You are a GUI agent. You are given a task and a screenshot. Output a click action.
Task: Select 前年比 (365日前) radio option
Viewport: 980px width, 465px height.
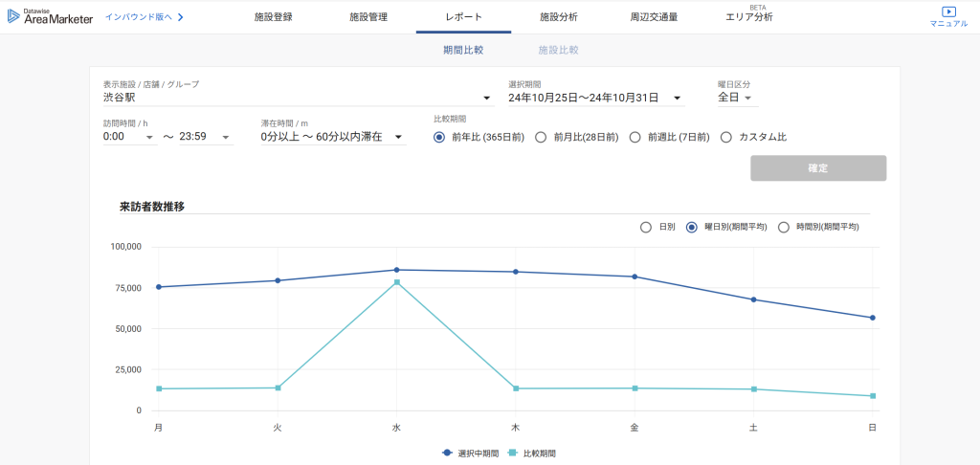coord(439,138)
